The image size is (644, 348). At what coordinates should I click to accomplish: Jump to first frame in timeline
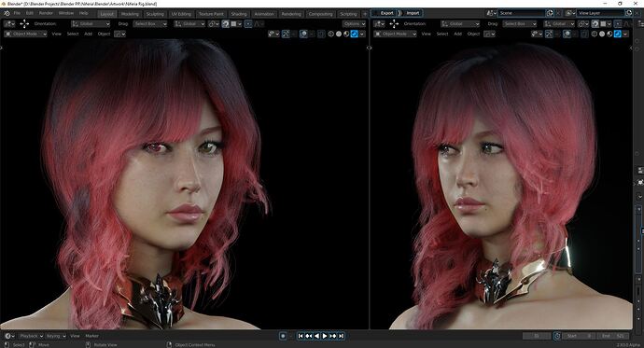(301, 336)
